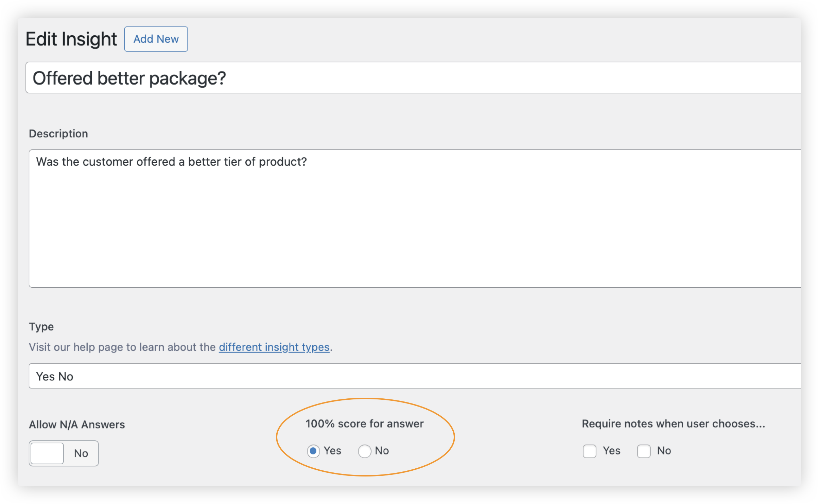Open the Yes No type dropdown
819x504 pixels.
pos(408,376)
